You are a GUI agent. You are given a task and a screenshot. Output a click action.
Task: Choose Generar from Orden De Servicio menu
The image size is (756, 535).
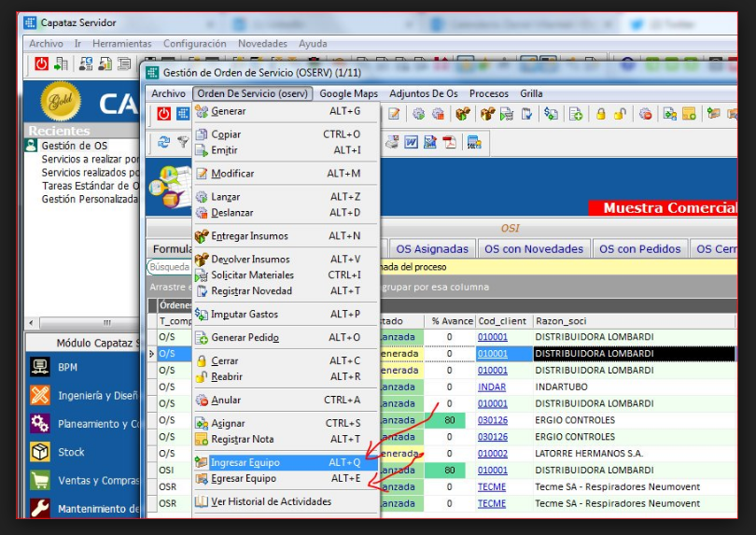[x=286, y=111]
